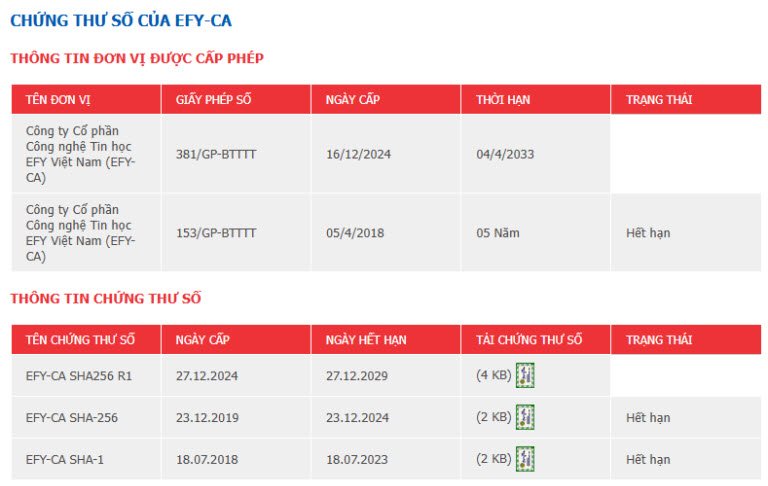768x486 pixels.
Task: Click license number 381/GP-BTTTT
Action: (x=216, y=154)
